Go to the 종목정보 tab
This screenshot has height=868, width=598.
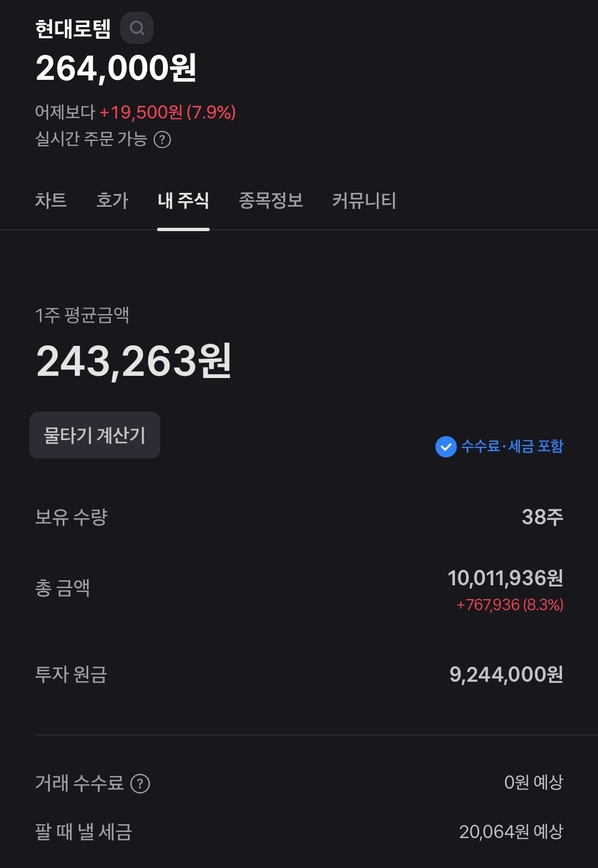pos(270,201)
